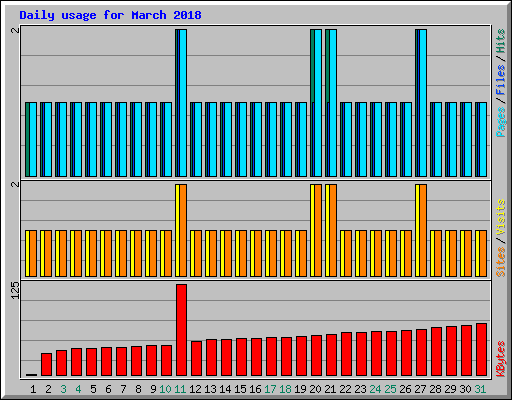Click day label "29" on the bottom axis
The height and width of the screenshot is (400, 512).
[x=450, y=389]
